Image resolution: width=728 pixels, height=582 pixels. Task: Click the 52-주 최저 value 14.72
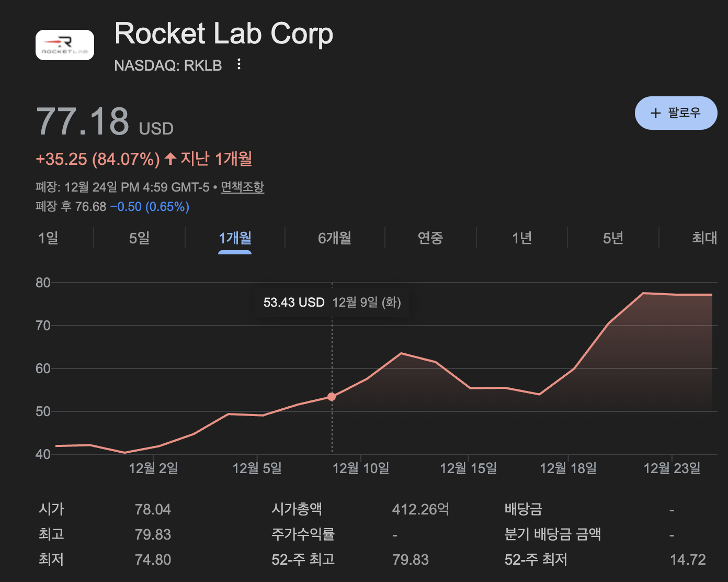coord(688,559)
